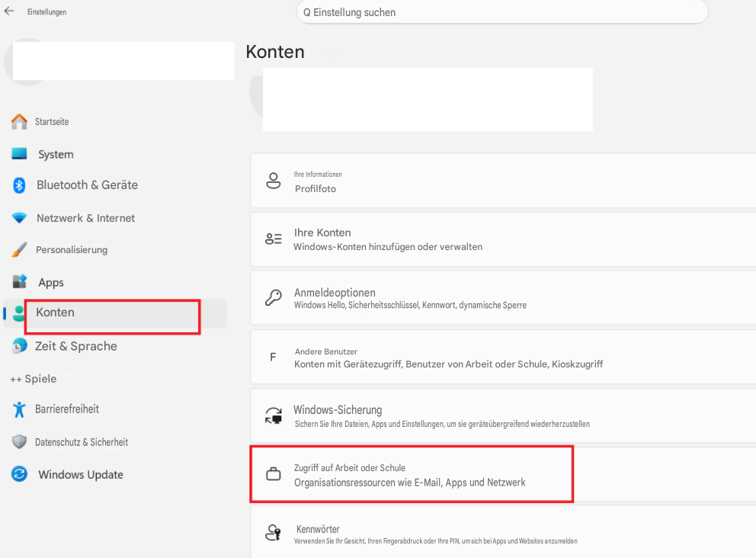This screenshot has height=558, width=756.
Task: Click the Konten person icon in the sidebar
Action: [x=19, y=313]
